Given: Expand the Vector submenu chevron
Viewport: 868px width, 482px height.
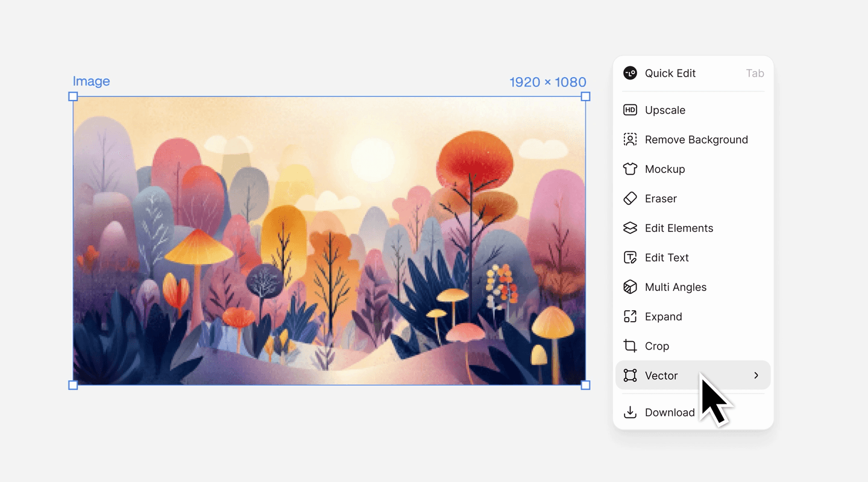Looking at the screenshot, I should (756, 376).
